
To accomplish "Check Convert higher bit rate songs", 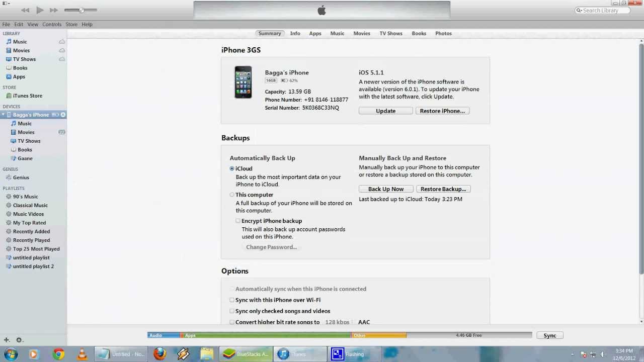I will 232,322.
